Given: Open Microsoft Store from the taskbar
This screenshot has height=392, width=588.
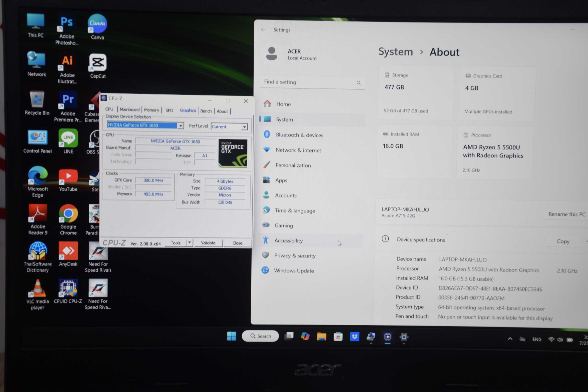Looking at the screenshot, I should pos(338,337).
